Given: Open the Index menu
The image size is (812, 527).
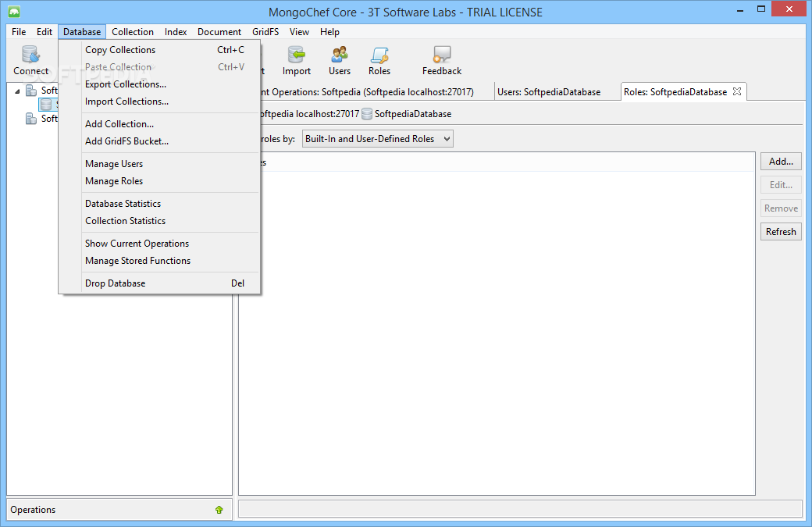Looking at the screenshot, I should point(176,31).
